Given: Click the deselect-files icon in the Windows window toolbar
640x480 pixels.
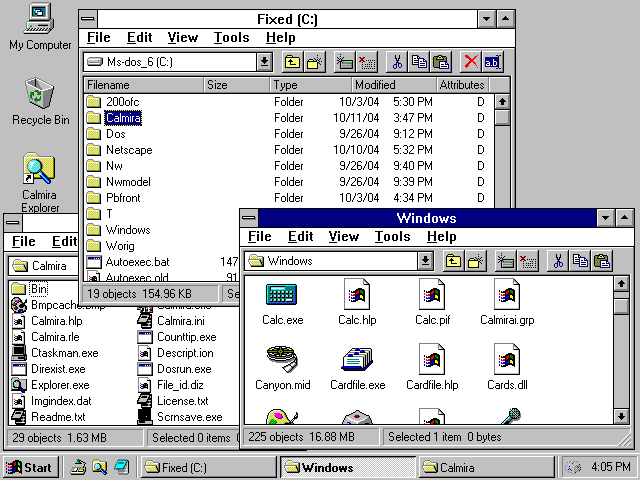Looking at the screenshot, I should pyautogui.click(x=528, y=261).
